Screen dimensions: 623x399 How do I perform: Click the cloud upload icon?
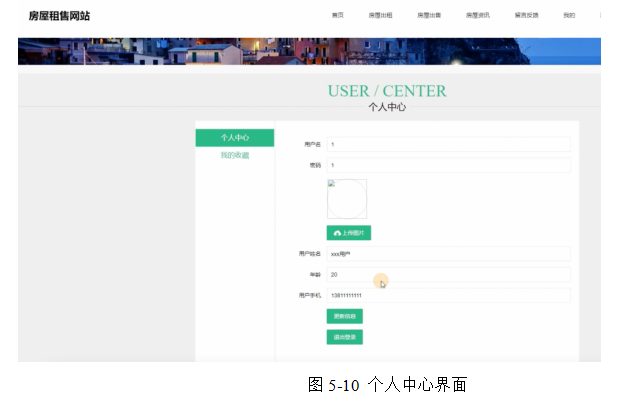337,233
